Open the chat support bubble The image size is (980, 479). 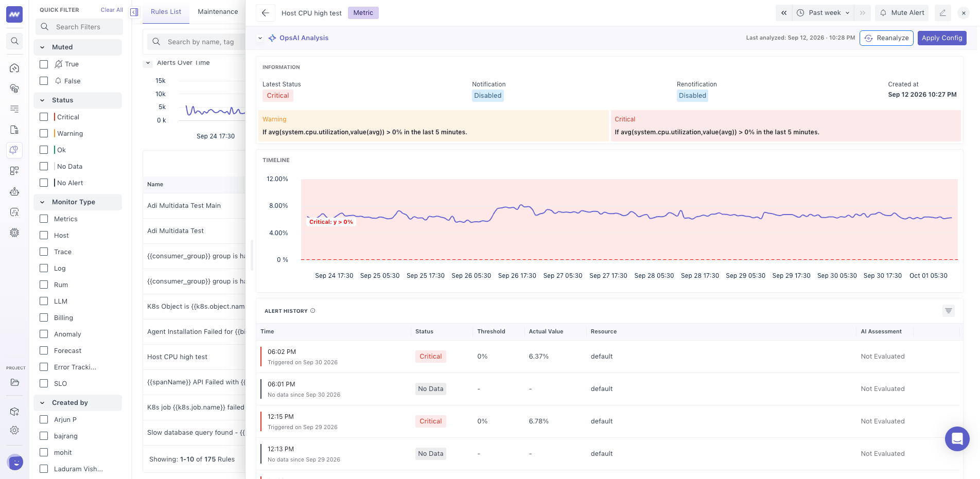(957, 439)
